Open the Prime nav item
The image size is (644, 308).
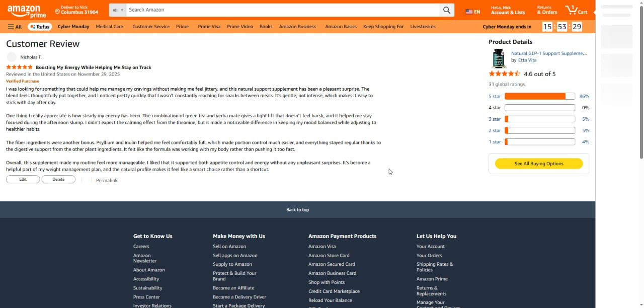[x=182, y=27]
